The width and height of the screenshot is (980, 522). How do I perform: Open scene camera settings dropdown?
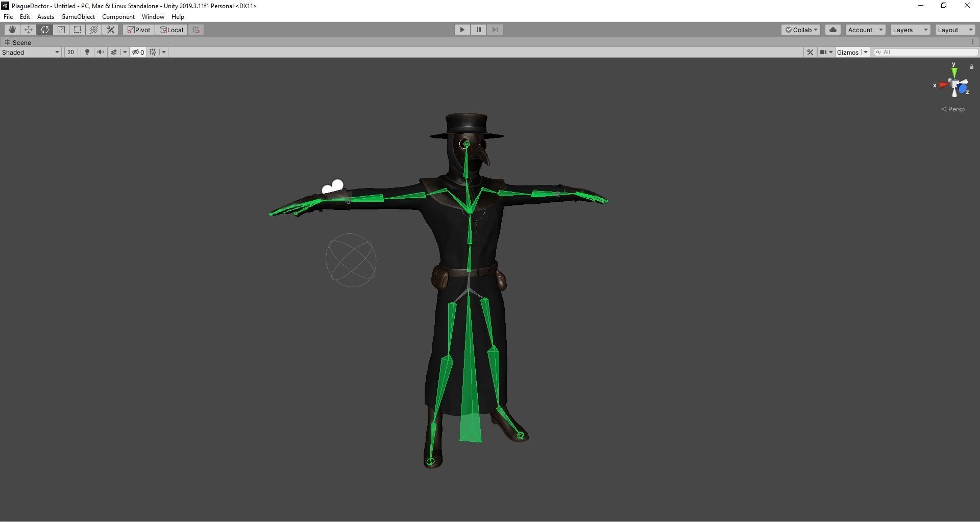tap(826, 52)
